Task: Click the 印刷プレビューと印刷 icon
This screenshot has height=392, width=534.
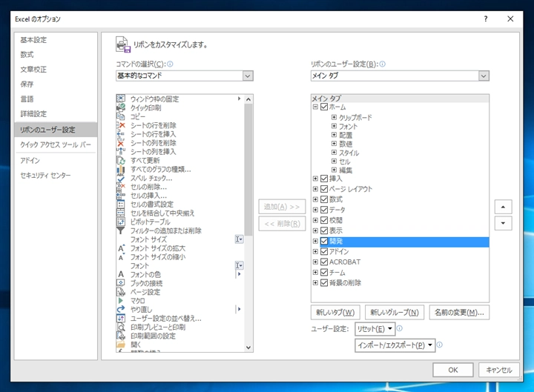Action: [x=121, y=327]
